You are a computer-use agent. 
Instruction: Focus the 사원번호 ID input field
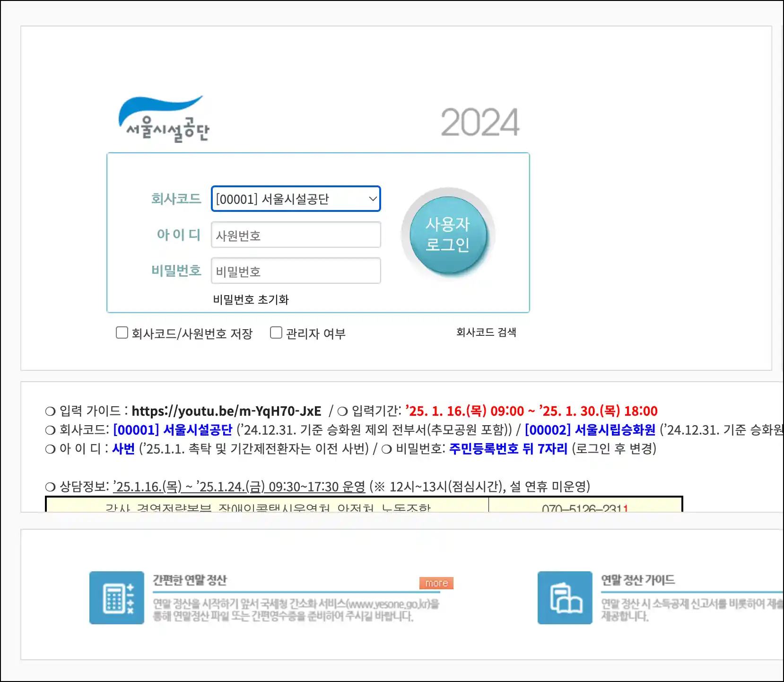click(x=296, y=235)
